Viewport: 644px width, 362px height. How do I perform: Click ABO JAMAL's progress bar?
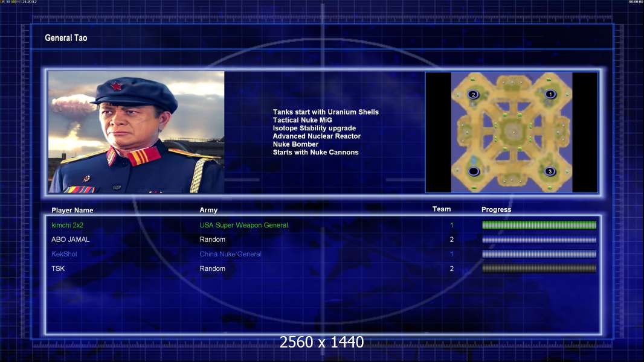pyautogui.click(x=539, y=240)
